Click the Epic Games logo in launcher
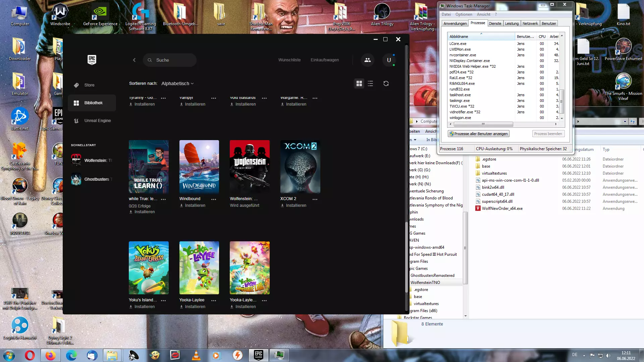644x362 pixels. point(92,60)
